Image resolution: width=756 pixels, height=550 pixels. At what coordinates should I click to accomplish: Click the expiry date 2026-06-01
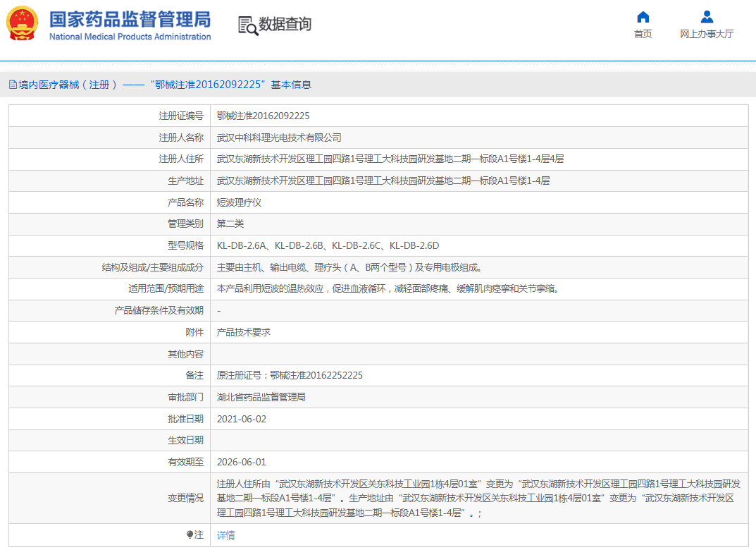click(x=241, y=462)
